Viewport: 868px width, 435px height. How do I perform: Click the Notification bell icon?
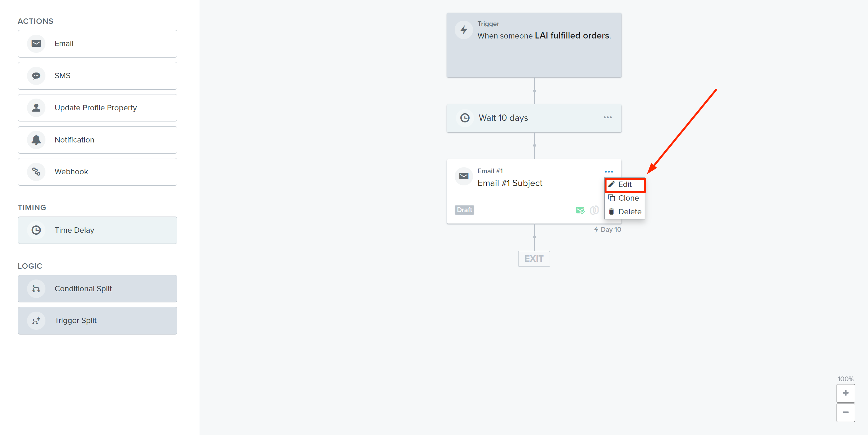[x=36, y=140]
